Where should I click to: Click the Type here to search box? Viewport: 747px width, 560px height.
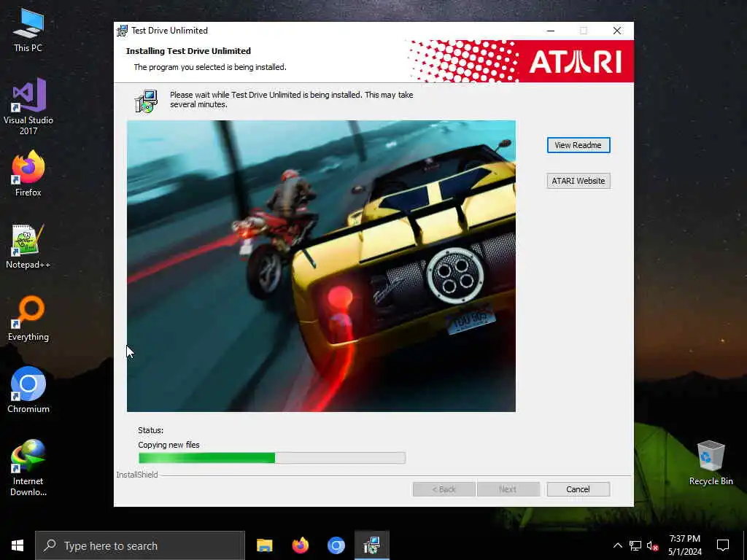[140, 545]
